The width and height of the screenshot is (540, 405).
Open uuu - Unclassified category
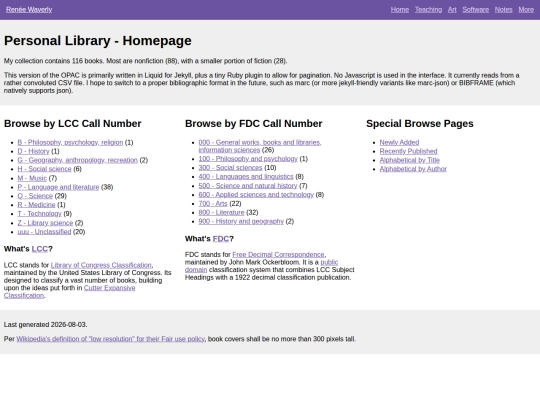tap(44, 232)
